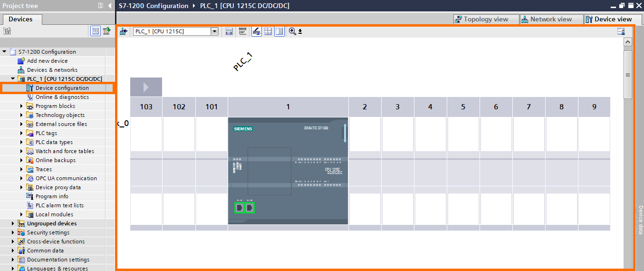Expand the Program blocks folder
Viewport: 644px width, 271px height.
point(21,106)
